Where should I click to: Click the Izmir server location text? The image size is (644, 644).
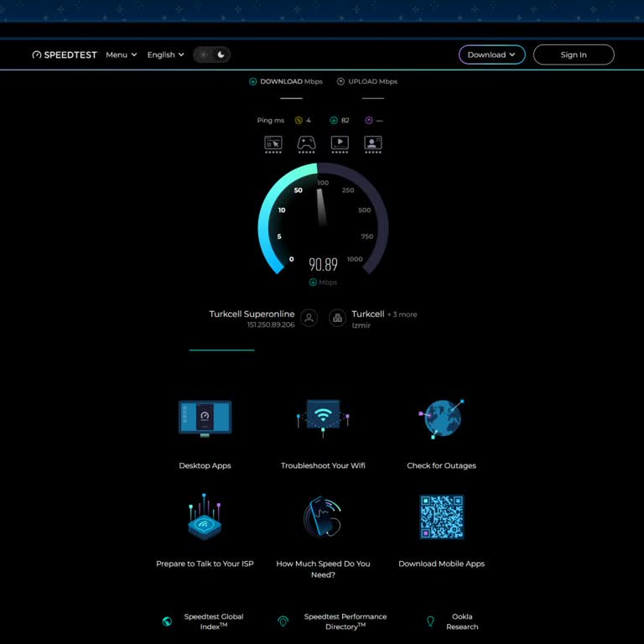pyautogui.click(x=361, y=325)
